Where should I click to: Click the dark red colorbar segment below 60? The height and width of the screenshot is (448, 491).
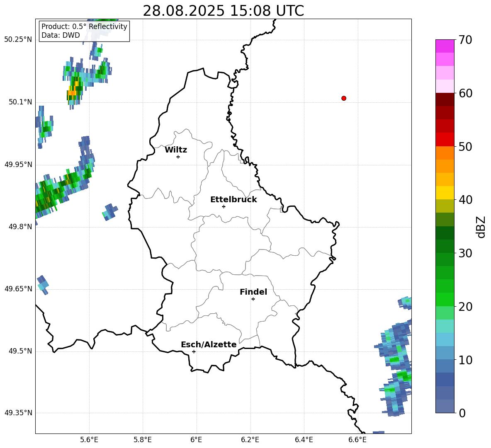point(445,100)
